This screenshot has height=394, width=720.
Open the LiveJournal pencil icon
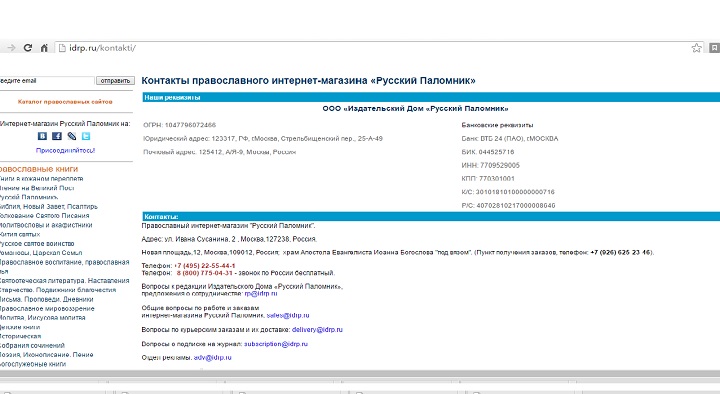[72, 136]
